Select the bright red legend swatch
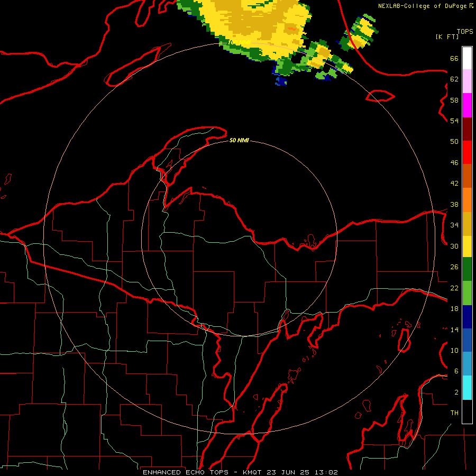 (x=467, y=152)
